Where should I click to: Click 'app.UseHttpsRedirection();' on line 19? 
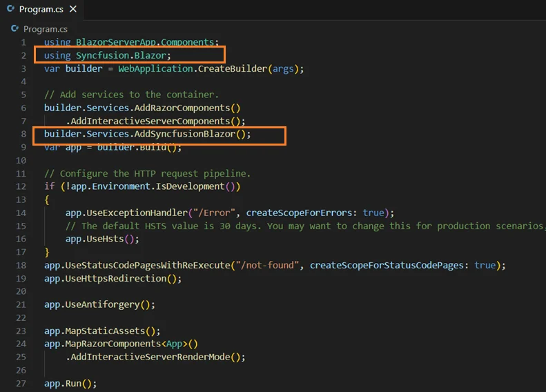coord(113,279)
